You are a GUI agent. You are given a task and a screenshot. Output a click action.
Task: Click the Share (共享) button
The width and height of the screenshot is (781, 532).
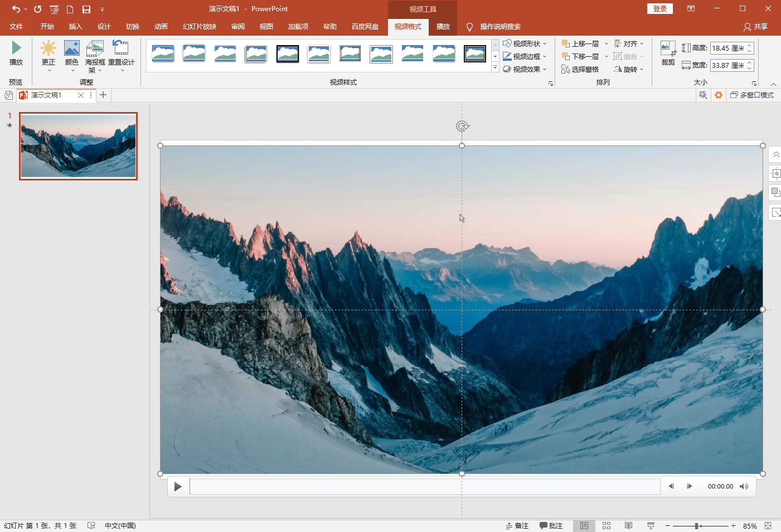pyautogui.click(x=755, y=27)
